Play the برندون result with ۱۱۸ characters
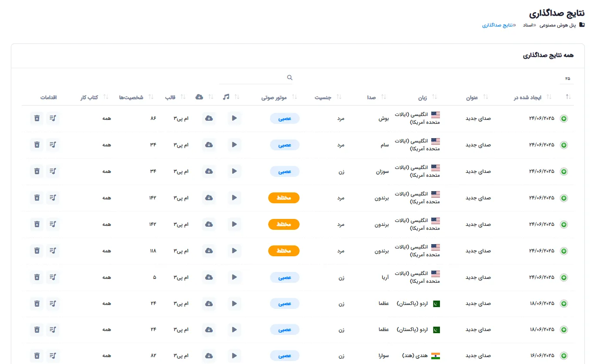 (x=234, y=251)
